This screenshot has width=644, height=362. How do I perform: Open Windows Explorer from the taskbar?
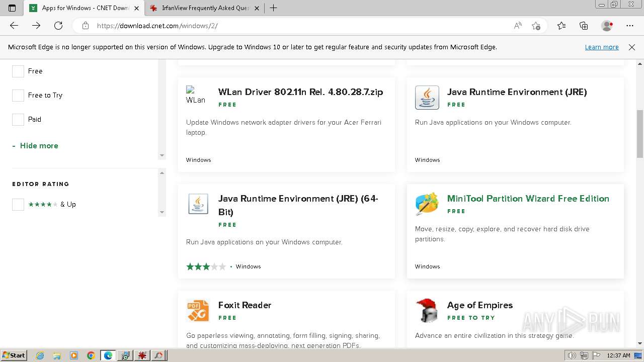point(57,355)
